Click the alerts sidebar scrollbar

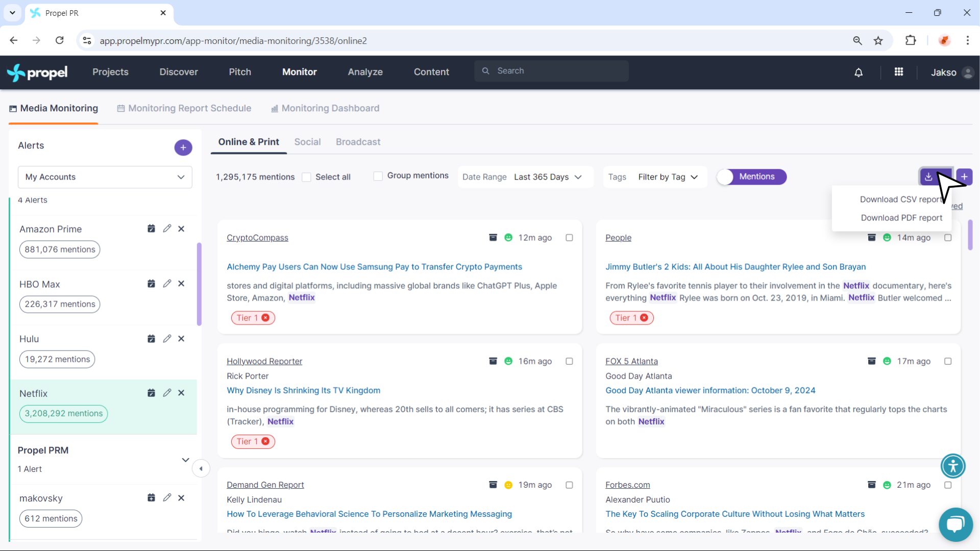click(x=199, y=284)
